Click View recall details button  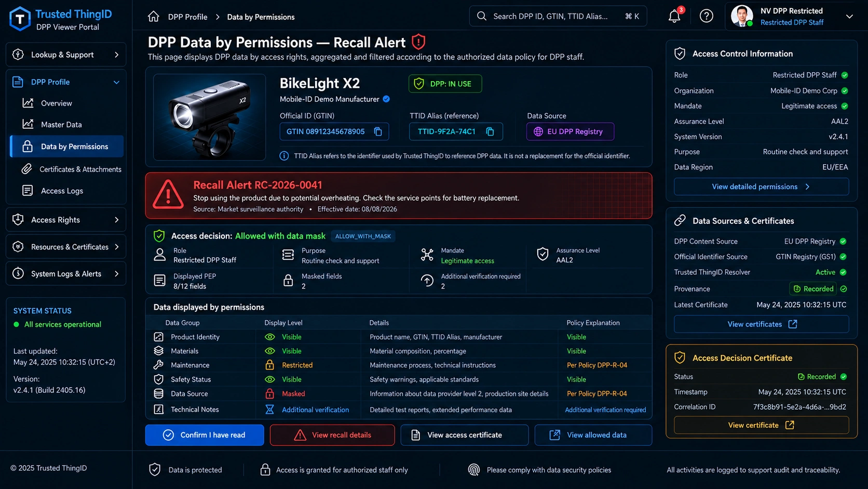(332, 435)
